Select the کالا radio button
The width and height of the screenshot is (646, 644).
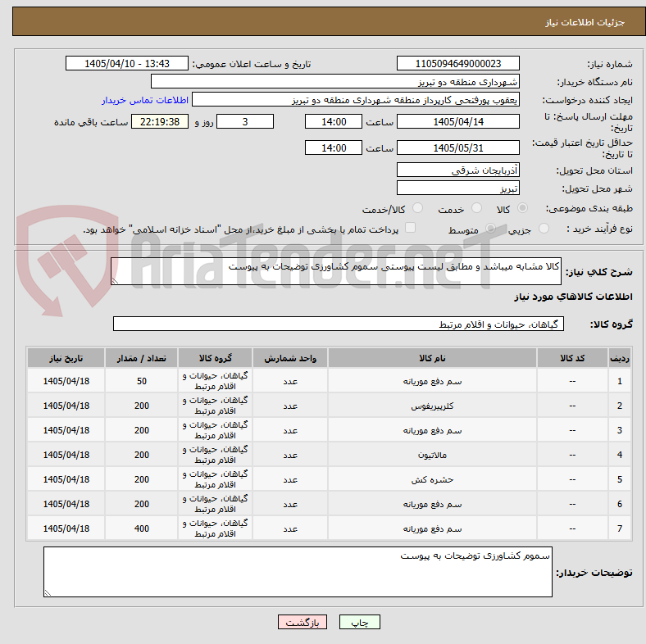(x=522, y=208)
